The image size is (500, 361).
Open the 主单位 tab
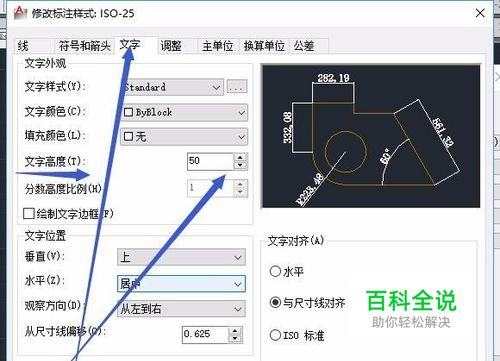[218, 46]
